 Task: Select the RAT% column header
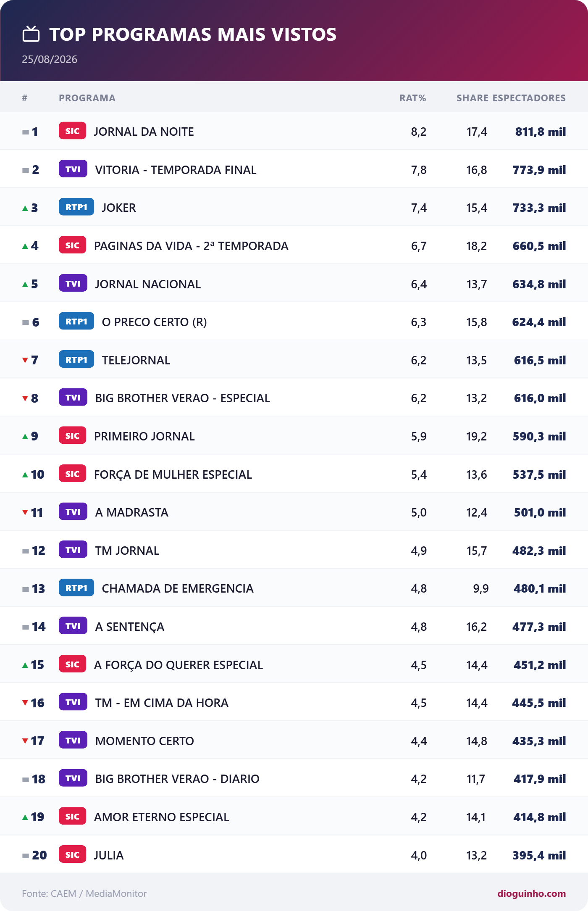pyautogui.click(x=412, y=98)
